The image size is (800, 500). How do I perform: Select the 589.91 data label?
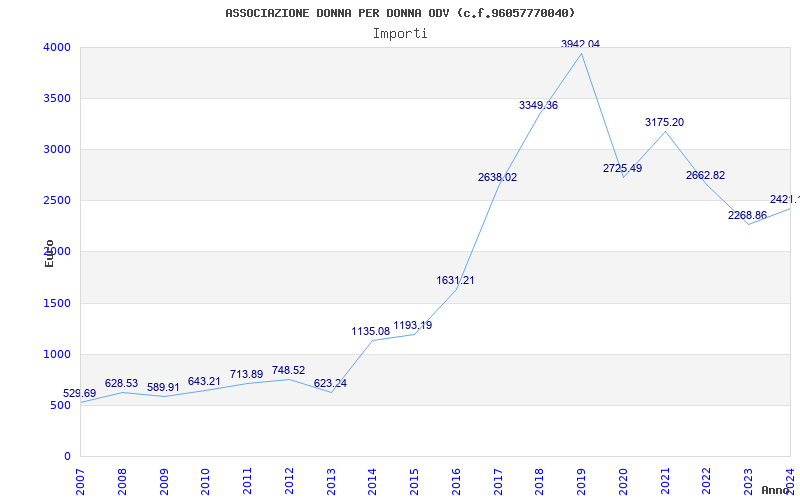pos(163,387)
